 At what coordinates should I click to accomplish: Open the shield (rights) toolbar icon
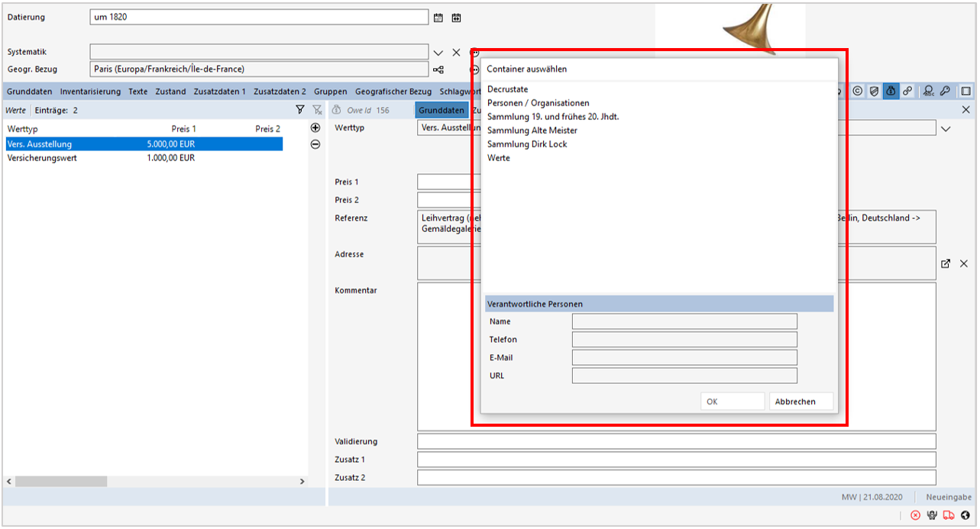click(874, 91)
